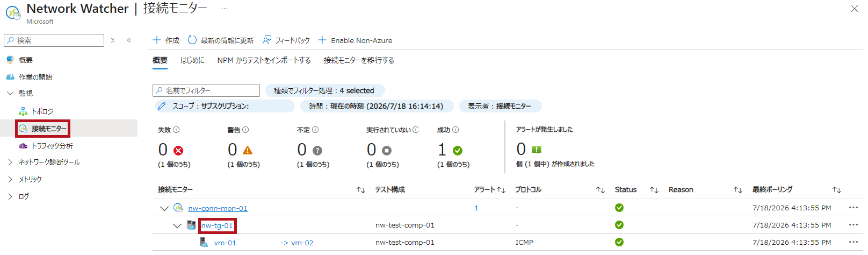Click the 実行されていない stop icon
This screenshot has height=255, width=868.
[x=387, y=151]
